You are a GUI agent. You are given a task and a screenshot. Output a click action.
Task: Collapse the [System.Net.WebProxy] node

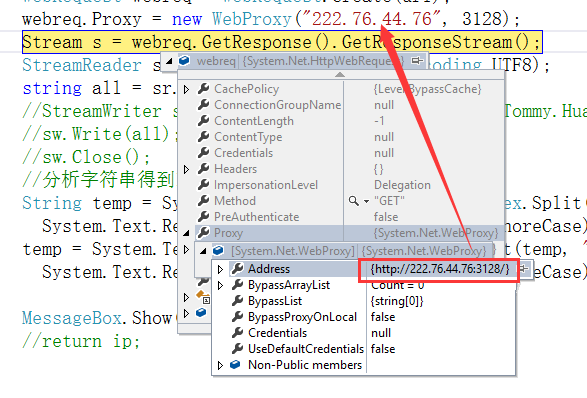(203, 251)
